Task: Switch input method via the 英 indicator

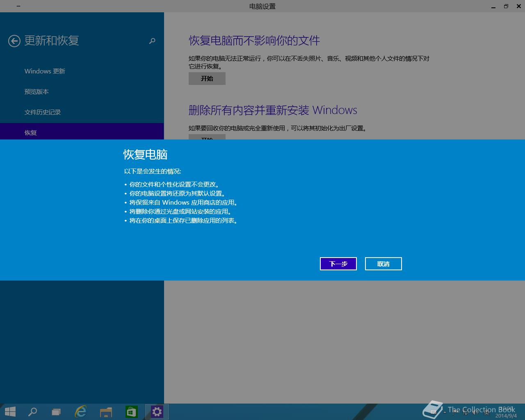Action: (x=487, y=412)
